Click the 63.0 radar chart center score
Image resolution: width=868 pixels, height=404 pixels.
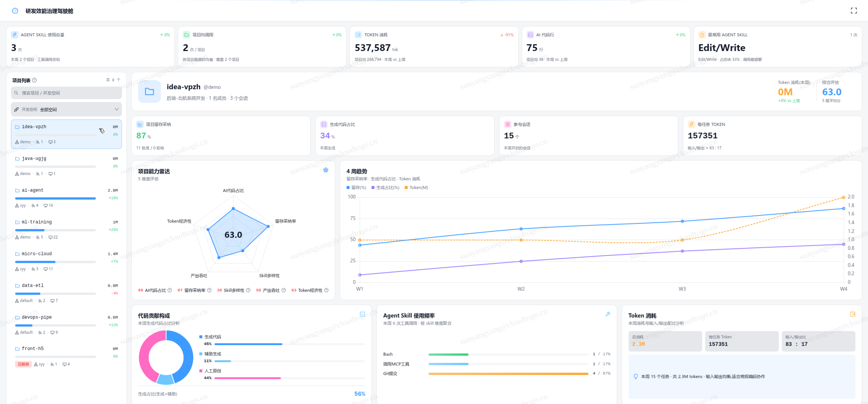(x=233, y=235)
